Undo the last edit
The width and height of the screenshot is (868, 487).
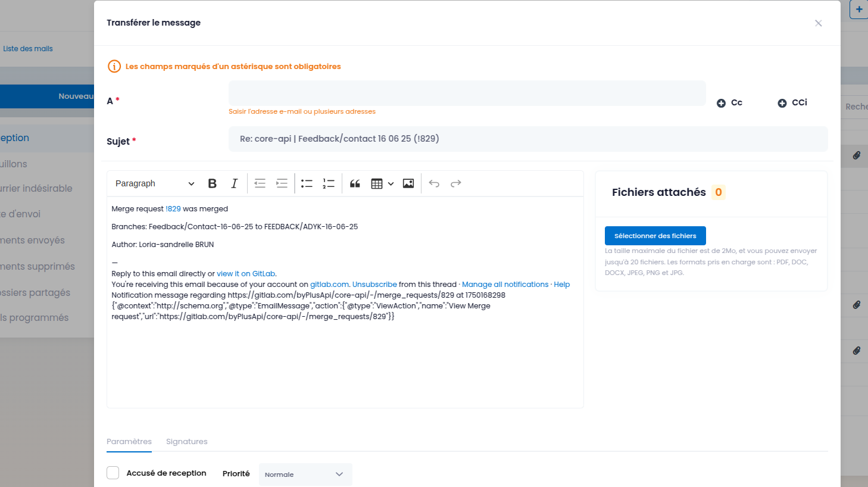pos(434,183)
